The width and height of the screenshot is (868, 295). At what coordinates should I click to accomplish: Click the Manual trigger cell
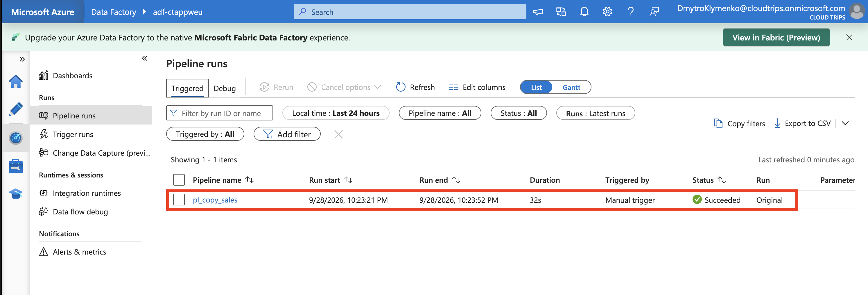pos(630,200)
